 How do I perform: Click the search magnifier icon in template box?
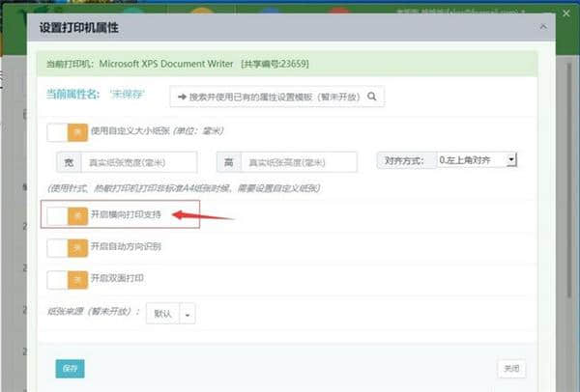click(372, 97)
